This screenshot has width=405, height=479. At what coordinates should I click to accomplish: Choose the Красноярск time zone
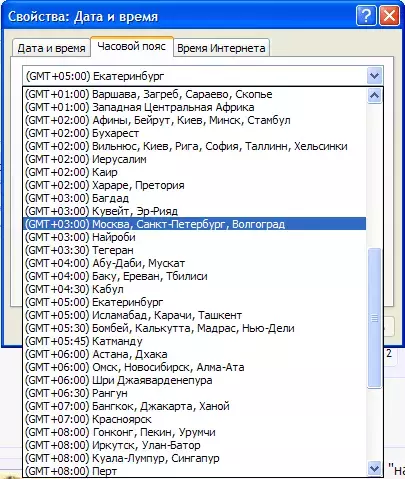click(195, 419)
